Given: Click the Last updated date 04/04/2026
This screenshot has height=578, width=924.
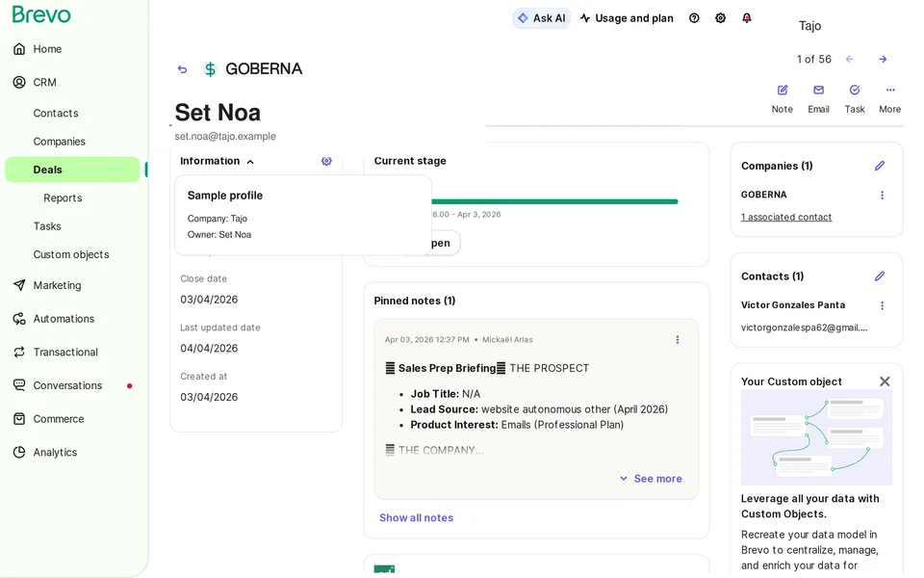Looking at the screenshot, I should (209, 349).
